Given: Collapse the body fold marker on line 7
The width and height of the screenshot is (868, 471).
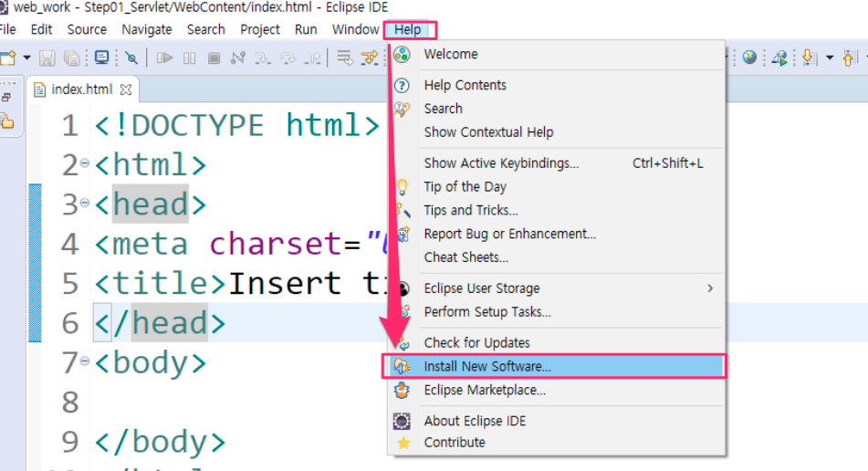Looking at the screenshot, I should (x=84, y=361).
